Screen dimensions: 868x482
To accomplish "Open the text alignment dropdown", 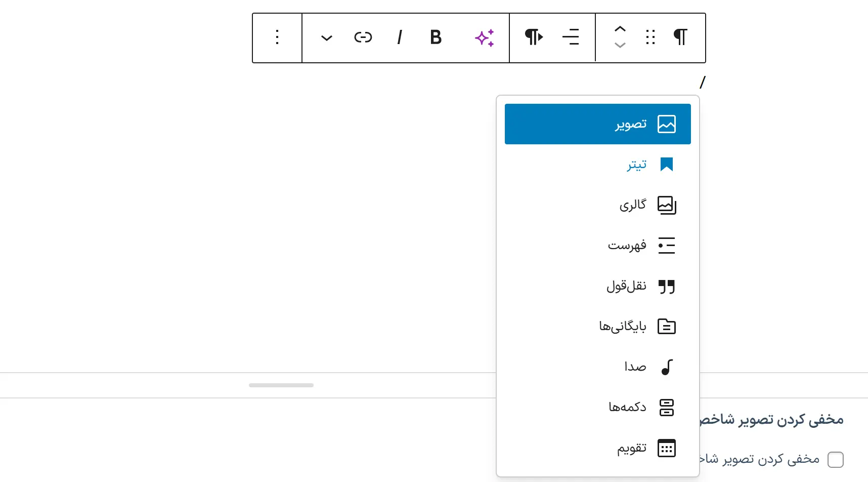I will [x=571, y=37].
